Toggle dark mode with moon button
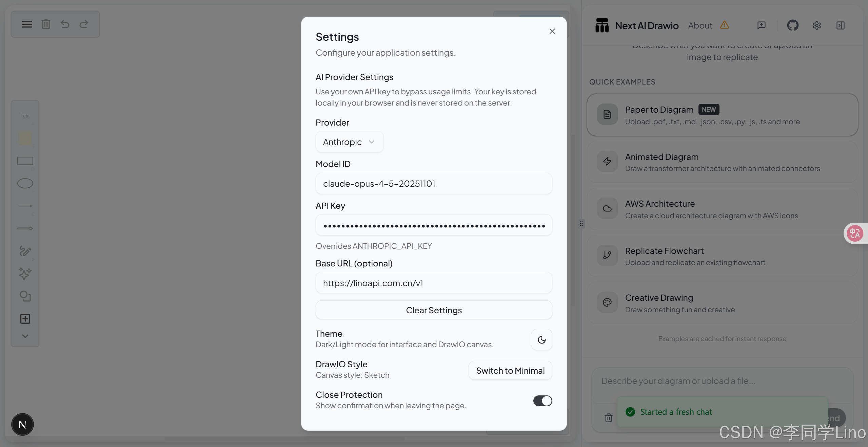Viewport: 868px width, 447px height. point(541,339)
